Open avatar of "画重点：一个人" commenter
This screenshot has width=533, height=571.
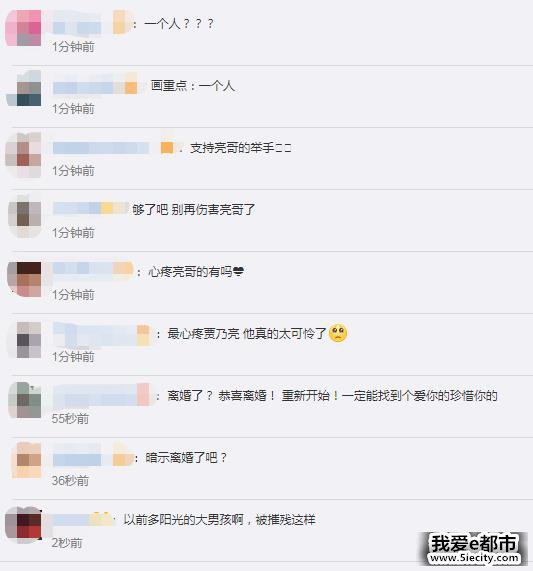[x=24, y=89]
